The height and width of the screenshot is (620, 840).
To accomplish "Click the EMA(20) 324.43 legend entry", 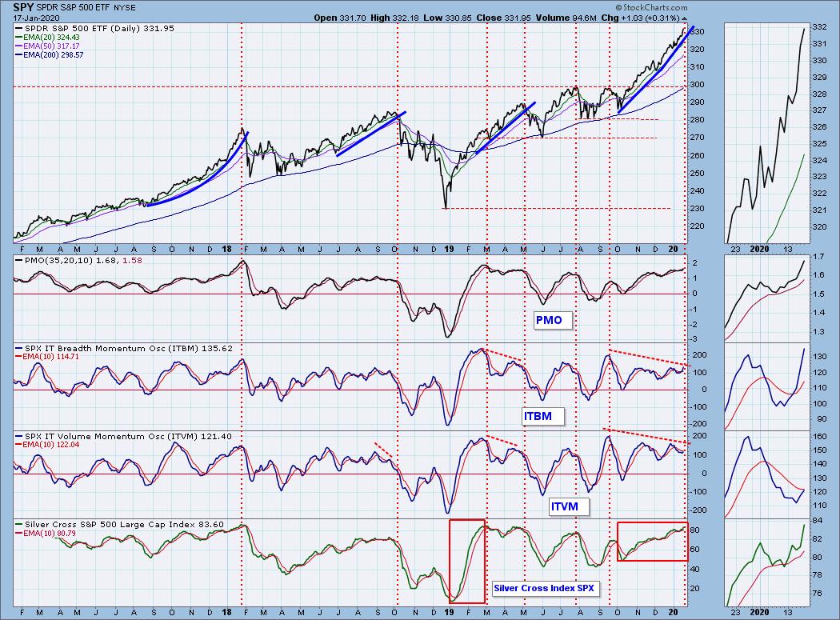I will (x=48, y=38).
